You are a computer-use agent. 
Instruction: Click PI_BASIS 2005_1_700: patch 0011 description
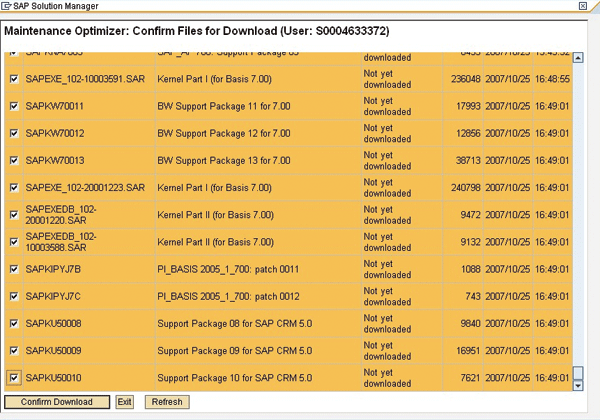pos(228,269)
